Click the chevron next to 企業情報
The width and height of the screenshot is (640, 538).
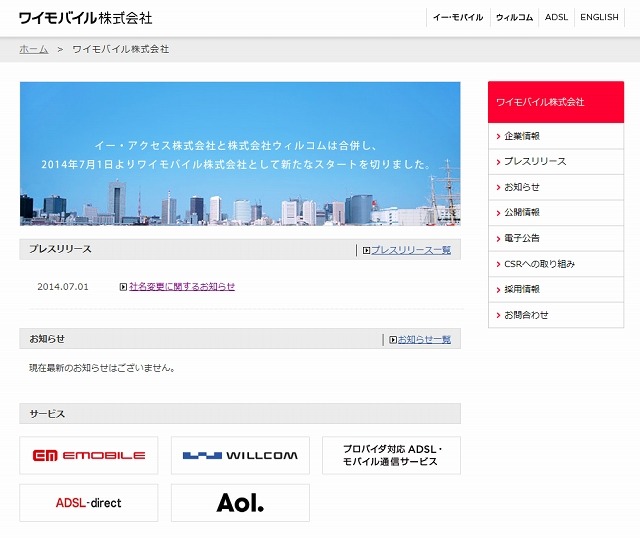click(498, 136)
